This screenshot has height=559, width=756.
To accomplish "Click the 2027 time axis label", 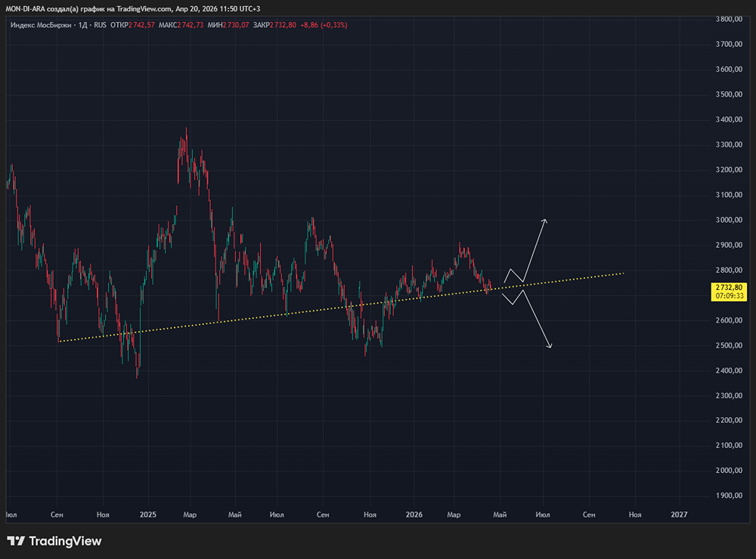I will click(680, 514).
